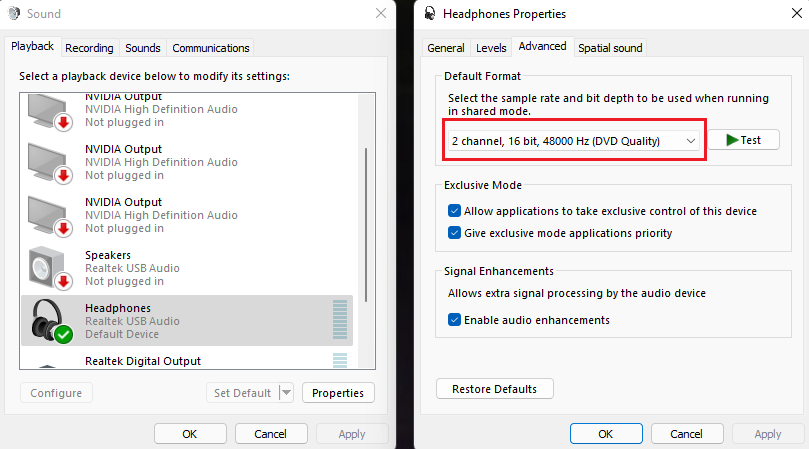Click the Sound window title speaker icon
This screenshot has width=809, height=449.
tap(15, 14)
